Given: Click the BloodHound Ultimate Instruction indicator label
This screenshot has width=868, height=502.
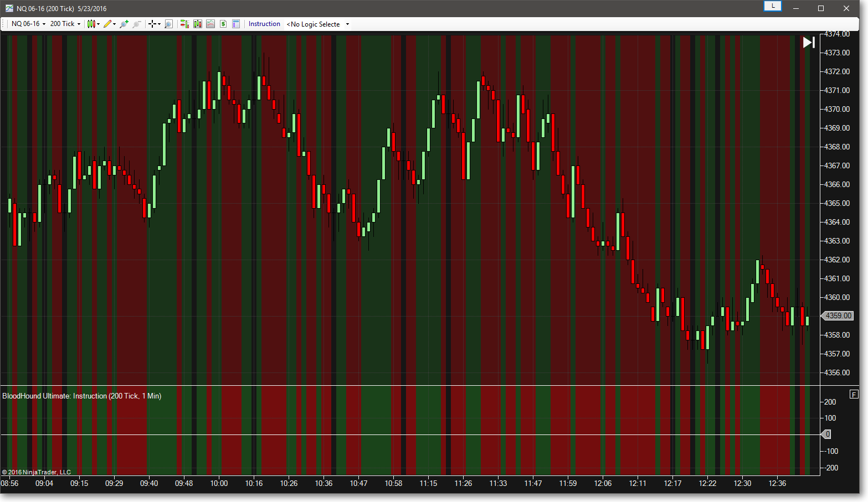Looking at the screenshot, I should [82, 396].
